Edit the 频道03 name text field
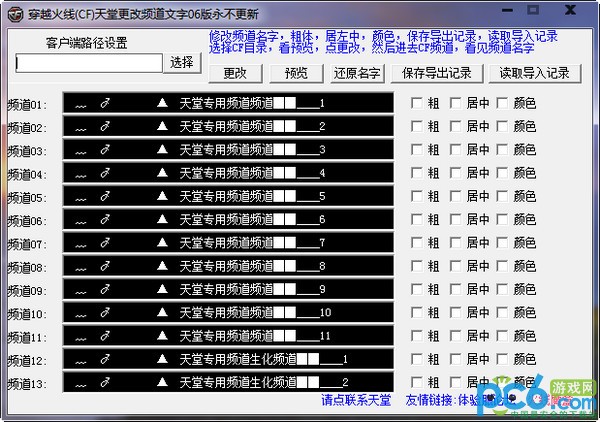 pos(228,149)
